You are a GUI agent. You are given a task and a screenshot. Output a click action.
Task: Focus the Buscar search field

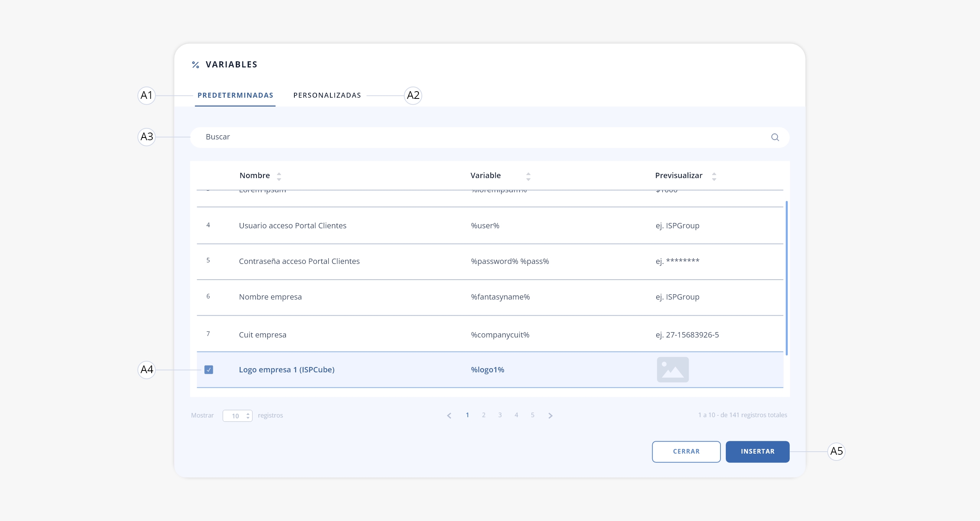point(490,137)
